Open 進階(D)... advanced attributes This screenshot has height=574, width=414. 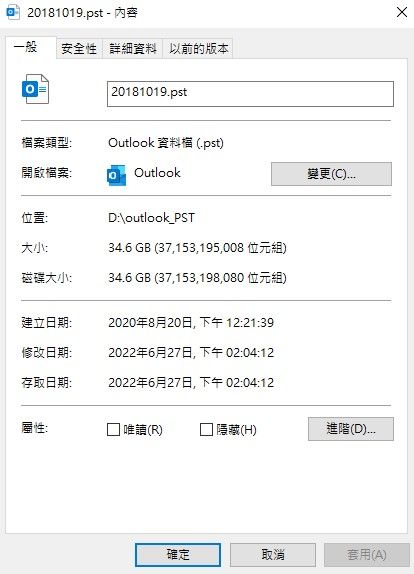[x=351, y=429]
